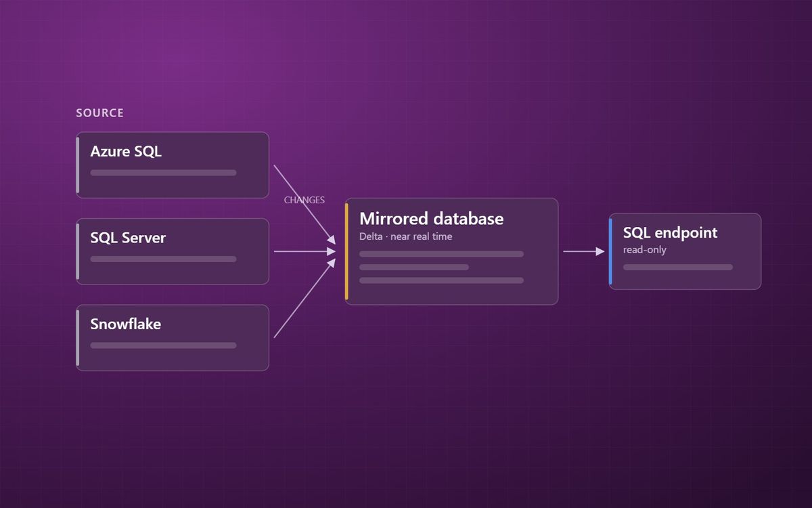Click the 'Delta · near real time' subtitle
The width and height of the screenshot is (812, 508).
pyautogui.click(x=405, y=236)
